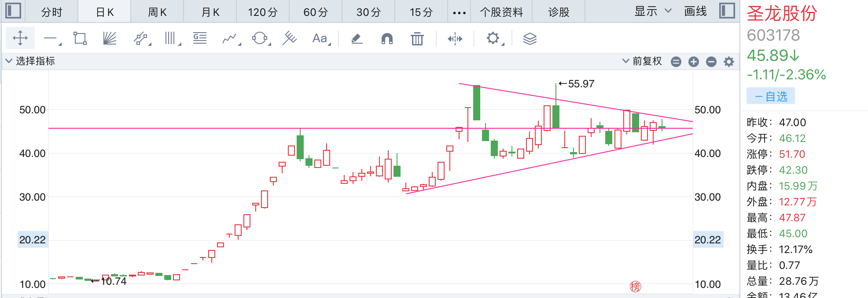Expand the 选择指标 indicator selector
This screenshot has width=868, height=298.
[30, 61]
